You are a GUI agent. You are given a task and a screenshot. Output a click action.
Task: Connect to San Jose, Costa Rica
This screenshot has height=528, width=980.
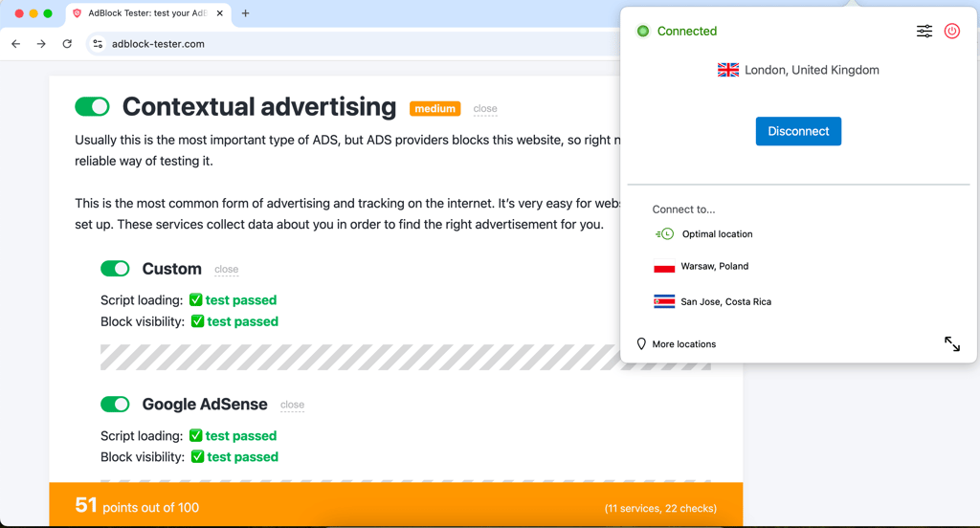pos(725,302)
